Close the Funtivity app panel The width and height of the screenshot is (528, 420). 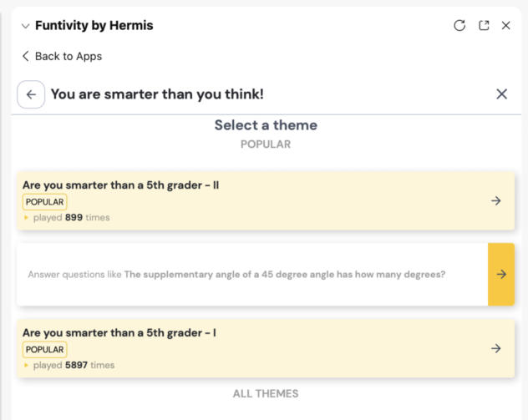pos(506,26)
